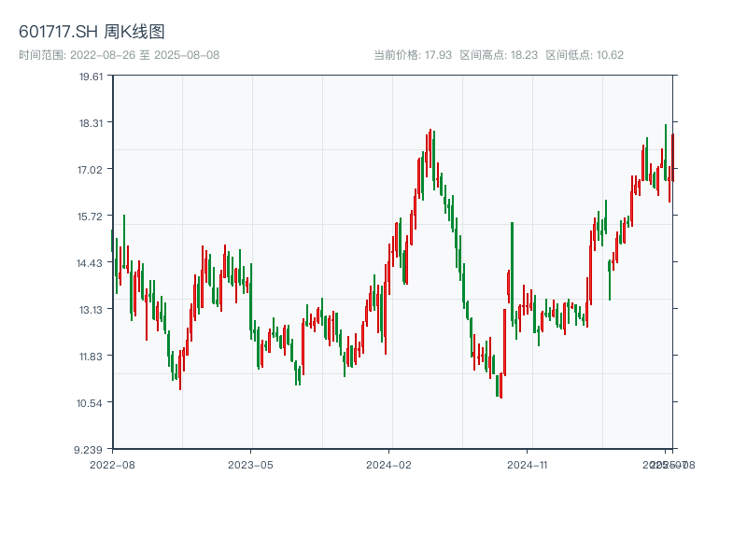The image size is (747, 560).
Task: Click the 当前价格 17.93 label
Action: (x=413, y=55)
